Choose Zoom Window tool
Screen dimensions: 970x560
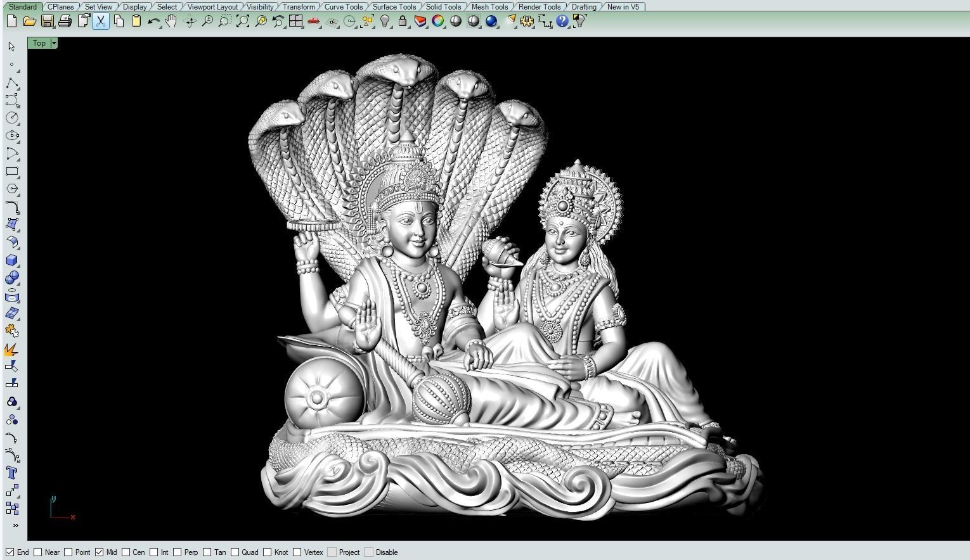pos(224,21)
